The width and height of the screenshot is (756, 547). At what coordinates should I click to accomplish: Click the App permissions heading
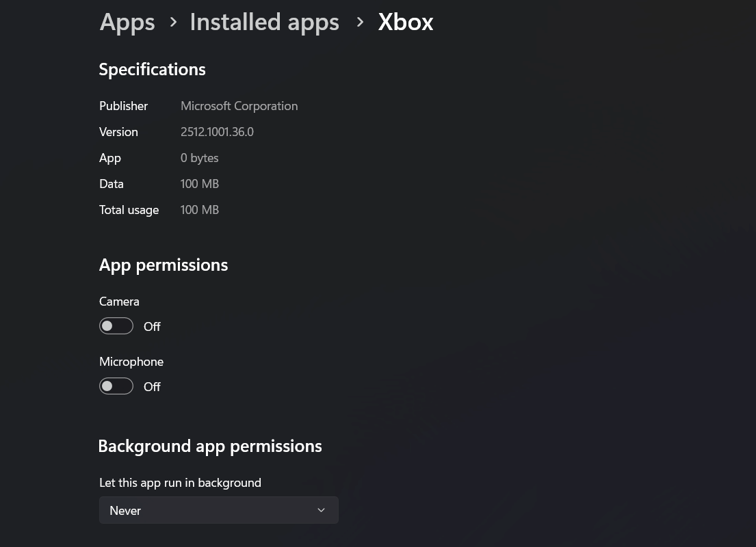point(164,265)
